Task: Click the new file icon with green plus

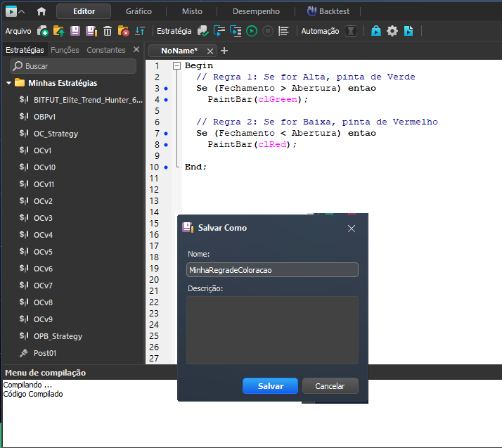Action: click(43, 31)
